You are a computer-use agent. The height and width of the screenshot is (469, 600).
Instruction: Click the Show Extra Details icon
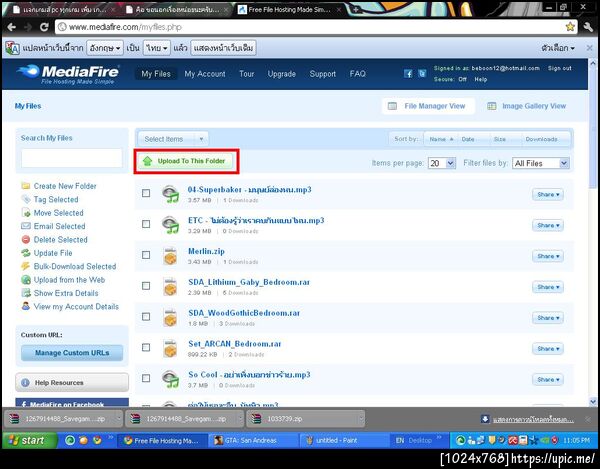[26, 293]
